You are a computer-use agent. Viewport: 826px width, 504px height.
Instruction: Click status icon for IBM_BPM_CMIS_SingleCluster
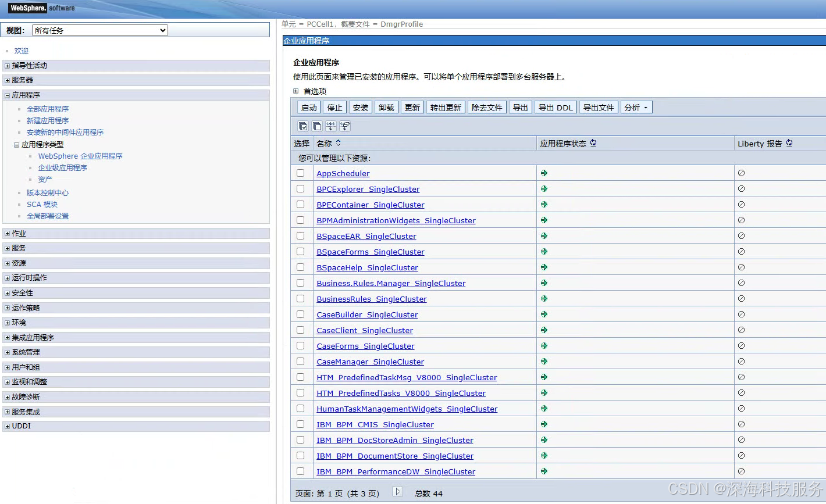(544, 424)
